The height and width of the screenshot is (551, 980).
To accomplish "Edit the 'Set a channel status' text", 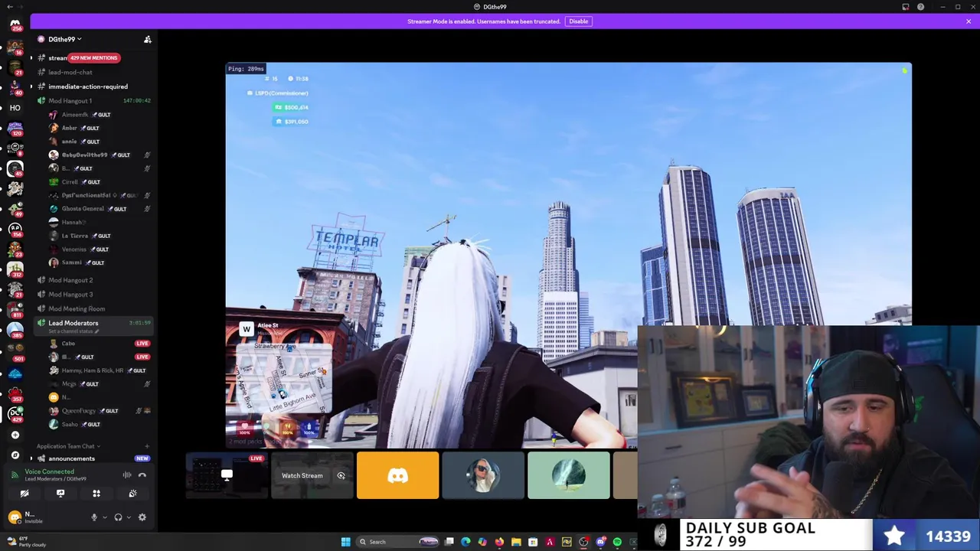I will pyautogui.click(x=74, y=331).
